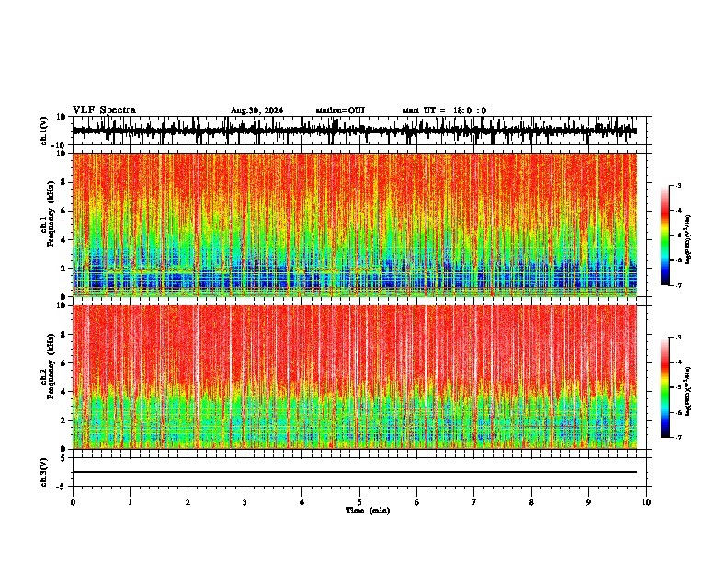Select the ch.1 "Frequency (kHz)" axis title
Screen dimensions: 728x563
click(x=51, y=213)
